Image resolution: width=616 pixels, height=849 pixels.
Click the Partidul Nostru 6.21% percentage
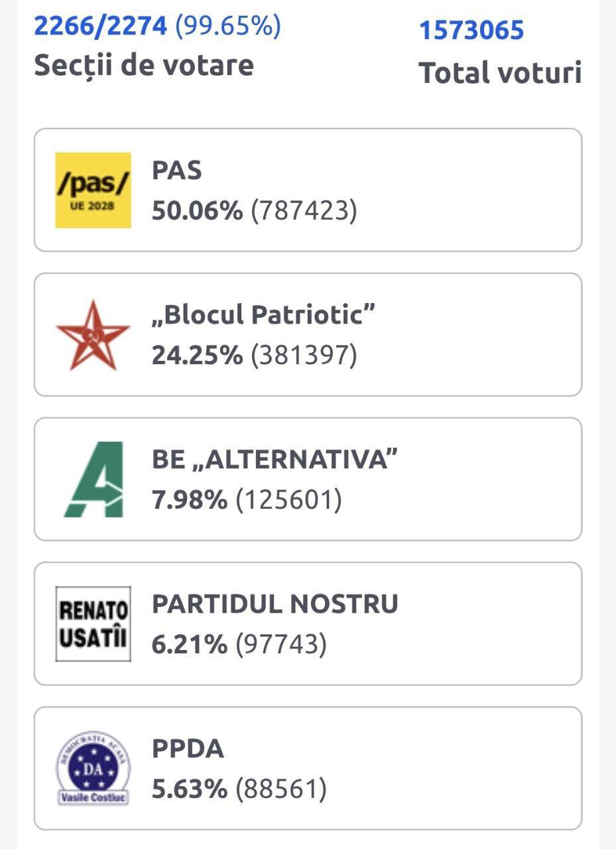[x=190, y=645]
